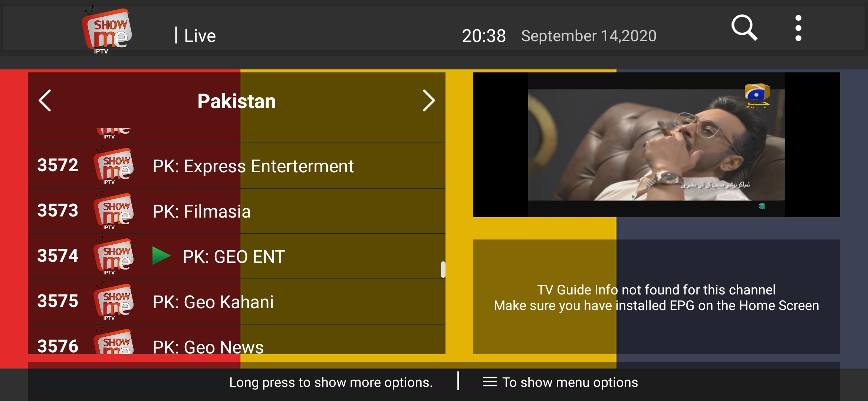This screenshot has width=868, height=401.
Task: Click the green play icon on GEO ENT
Action: (x=161, y=256)
